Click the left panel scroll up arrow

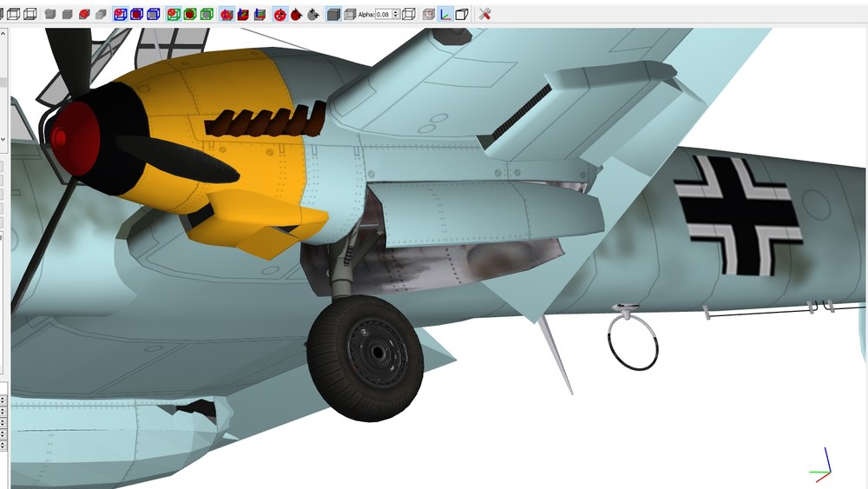(3, 35)
